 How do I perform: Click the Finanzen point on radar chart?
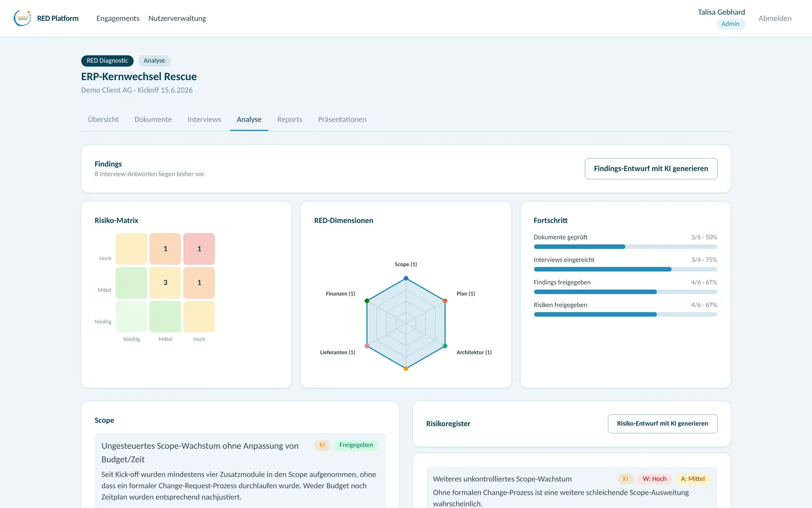click(x=367, y=301)
